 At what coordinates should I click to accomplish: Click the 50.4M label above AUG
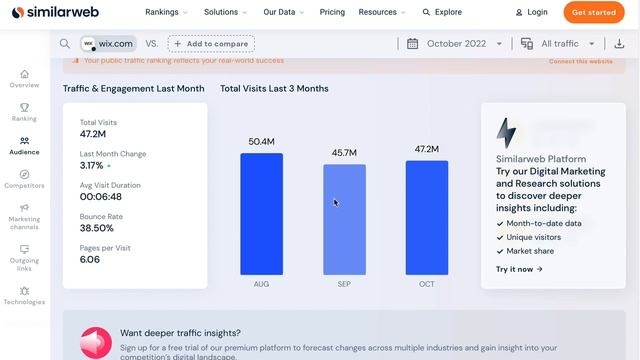point(262,142)
